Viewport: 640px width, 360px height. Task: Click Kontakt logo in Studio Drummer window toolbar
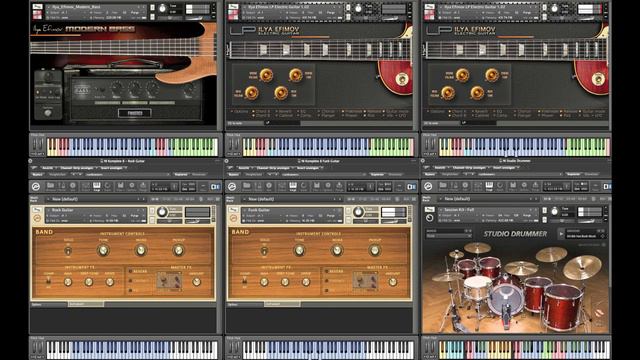click(428, 187)
